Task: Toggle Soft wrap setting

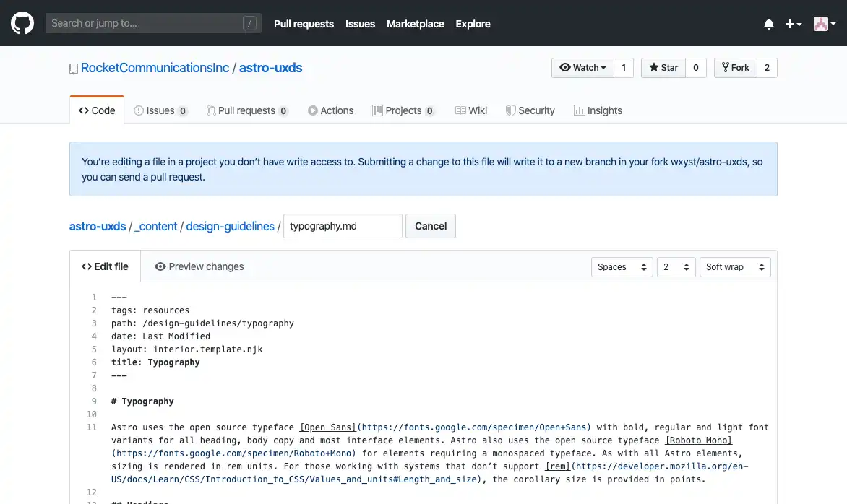Action: coord(734,267)
